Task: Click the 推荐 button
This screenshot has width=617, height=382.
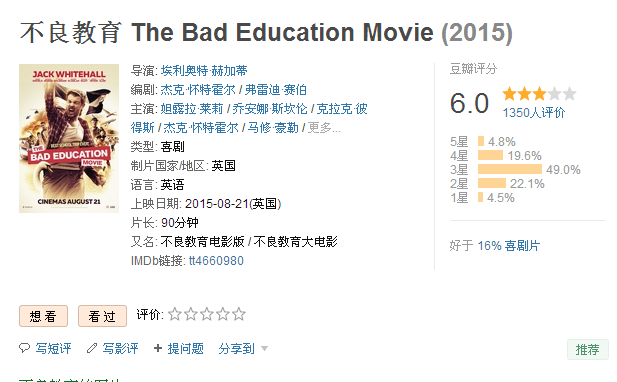Action: (587, 349)
